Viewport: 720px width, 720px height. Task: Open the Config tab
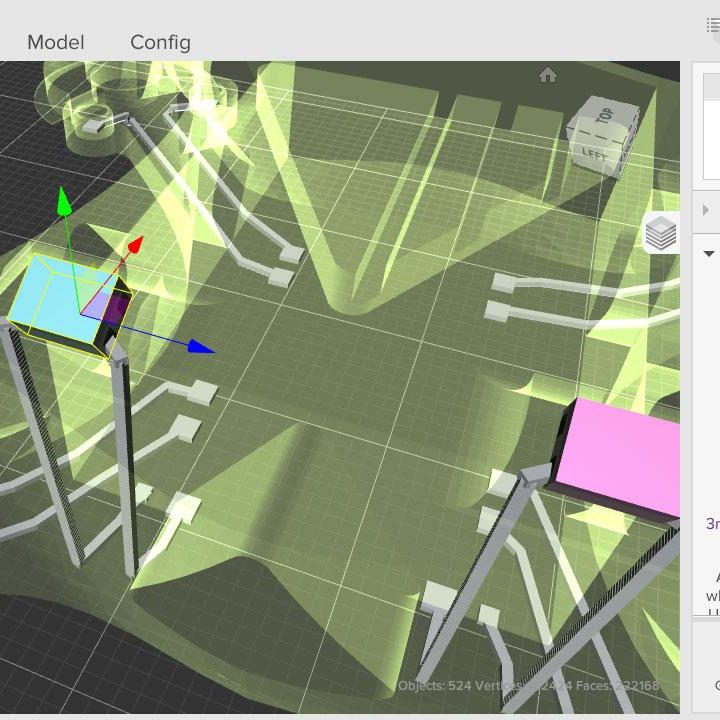pos(160,43)
